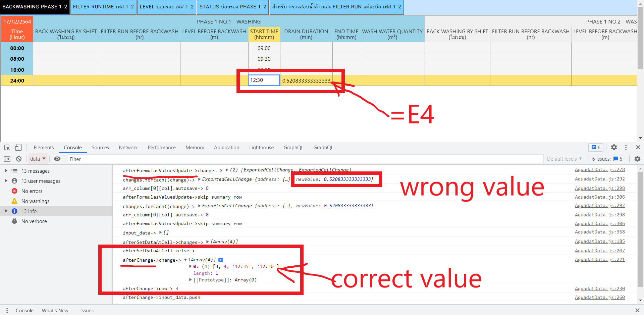Close the bottom drawer panel
Screen dimensions: 644x315
(637, 311)
